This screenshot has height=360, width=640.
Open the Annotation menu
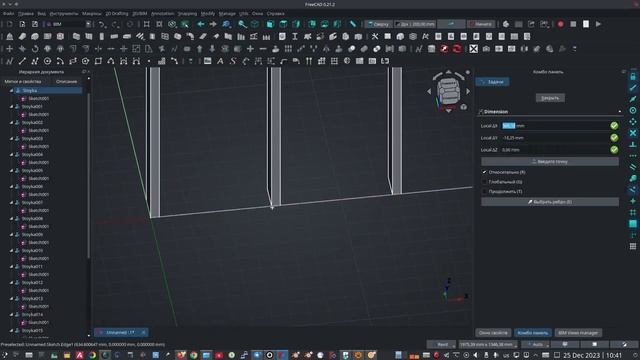click(x=162, y=13)
